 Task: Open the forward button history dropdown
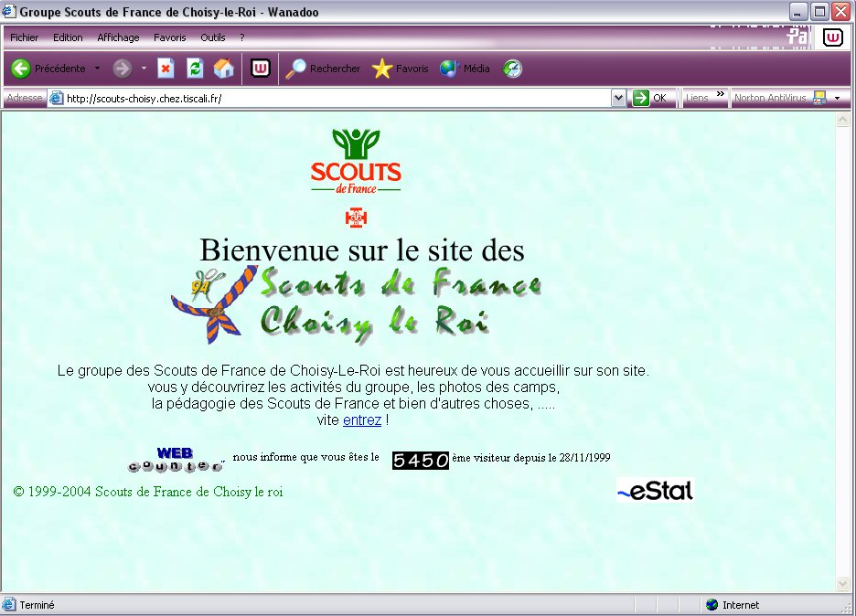(144, 69)
